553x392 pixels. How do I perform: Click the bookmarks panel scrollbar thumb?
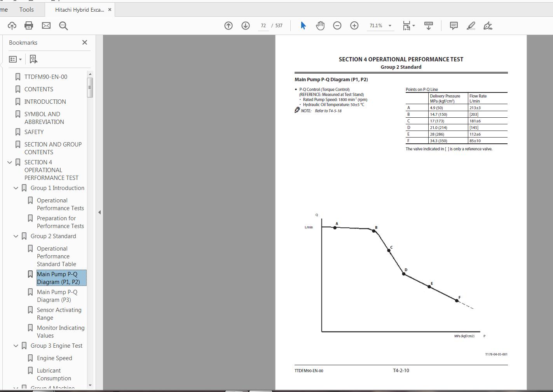(x=90, y=87)
